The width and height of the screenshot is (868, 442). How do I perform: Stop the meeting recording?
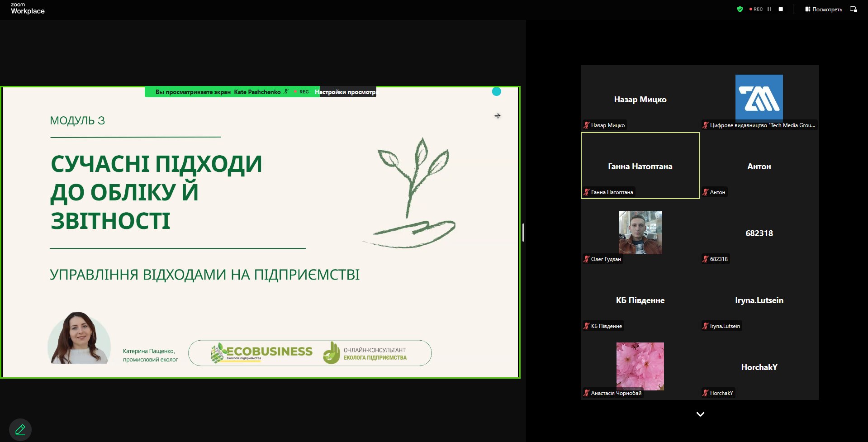pyautogui.click(x=781, y=9)
